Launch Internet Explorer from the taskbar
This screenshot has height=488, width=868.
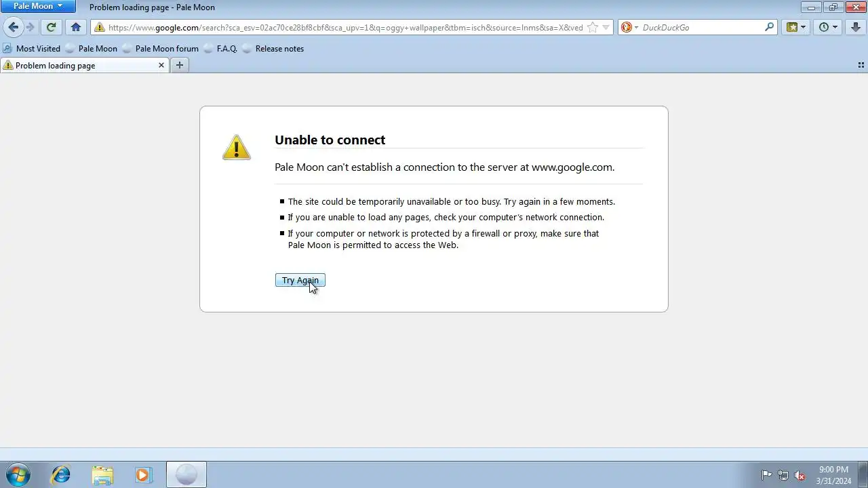click(x=61, y=474)
